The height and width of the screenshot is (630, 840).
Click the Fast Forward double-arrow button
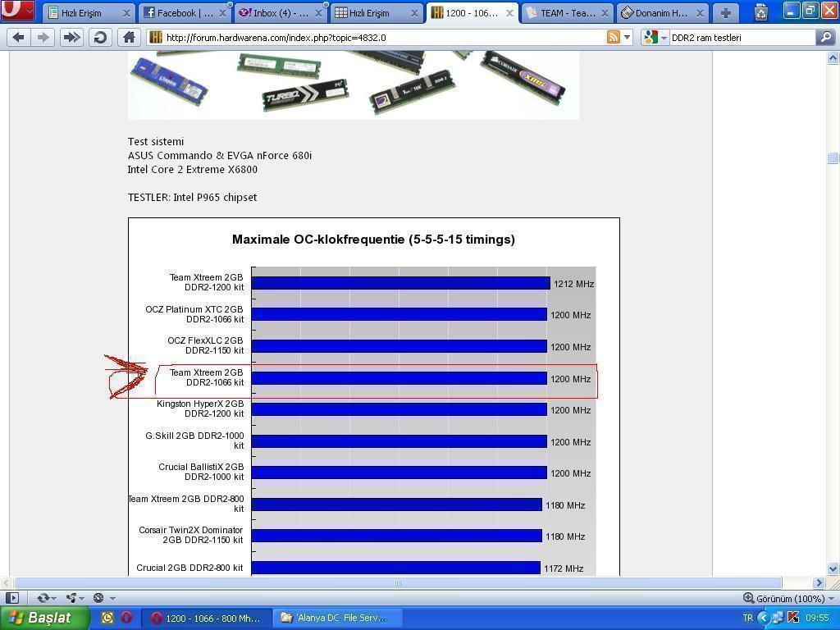(72, 38)
